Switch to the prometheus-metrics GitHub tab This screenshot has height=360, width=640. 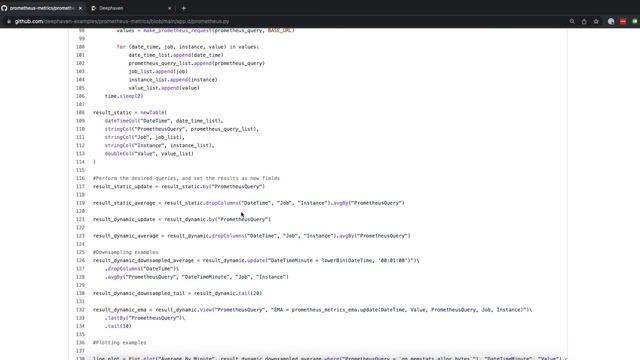tap(42, 8)
